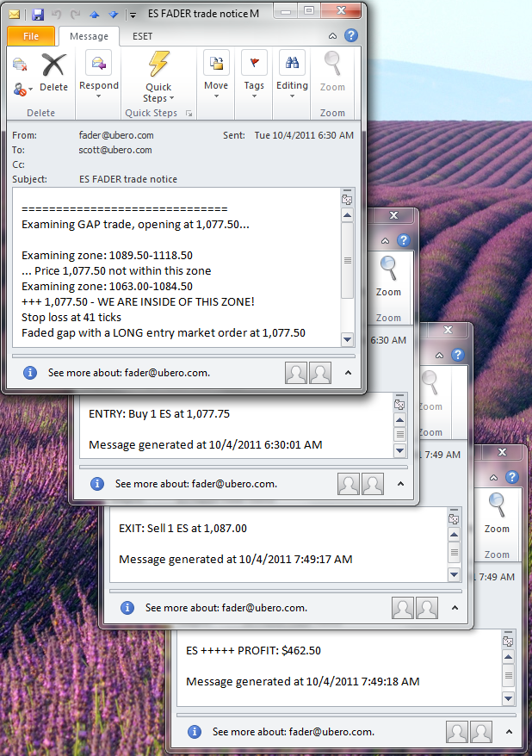Viewport: 532px width, 756px height.
Task: Open Help in PROFIT message window
Action: coord(512,477)
